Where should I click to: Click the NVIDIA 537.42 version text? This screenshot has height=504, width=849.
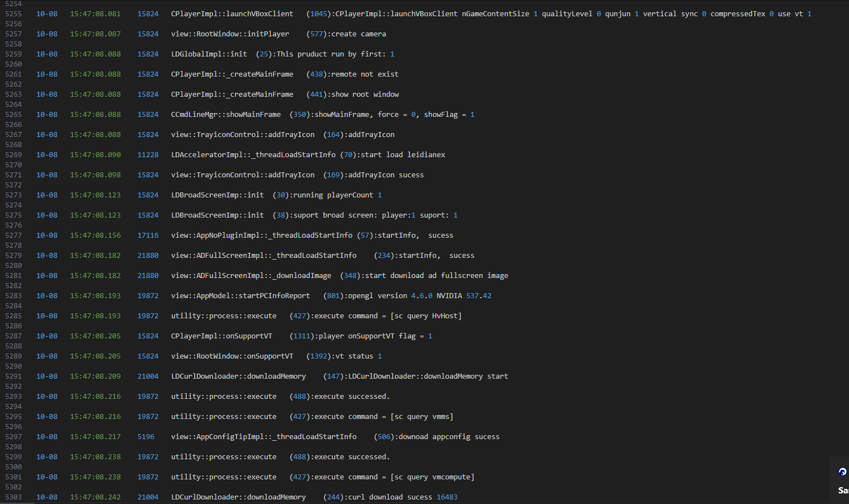click(x=464, y=296)
